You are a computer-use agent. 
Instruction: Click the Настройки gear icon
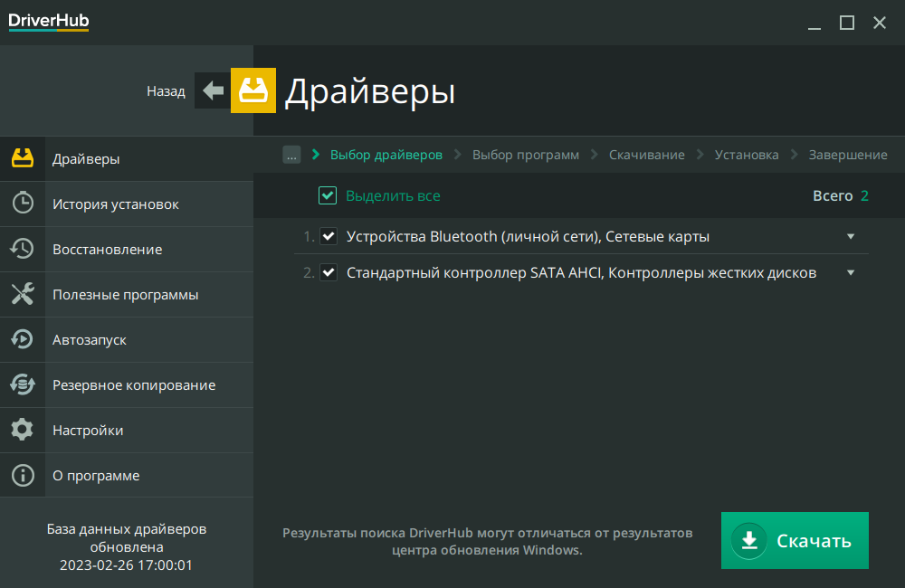coord(23,431)
